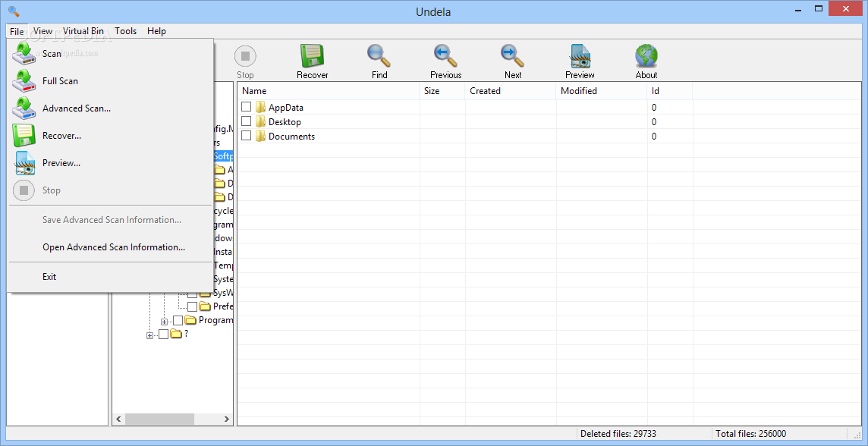Click the Undela app icon in title bar
The image size is (868, 446).
click(14, 11)
